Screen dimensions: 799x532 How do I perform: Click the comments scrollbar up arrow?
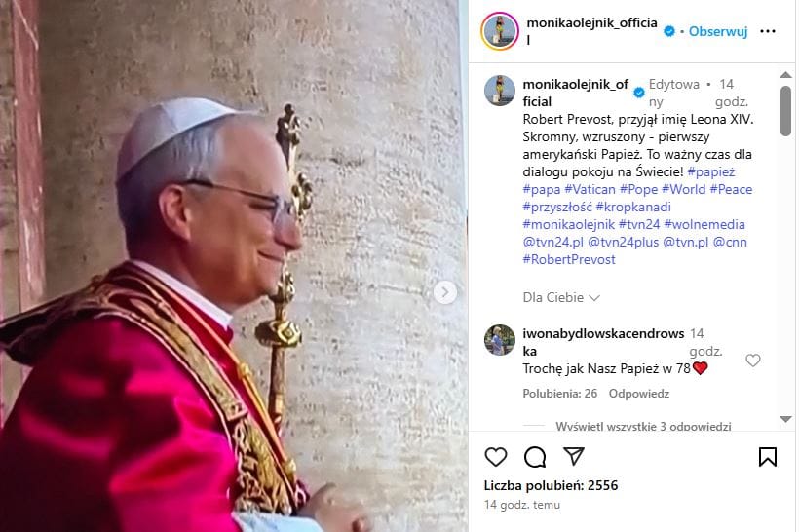click(x=785, y=75)
